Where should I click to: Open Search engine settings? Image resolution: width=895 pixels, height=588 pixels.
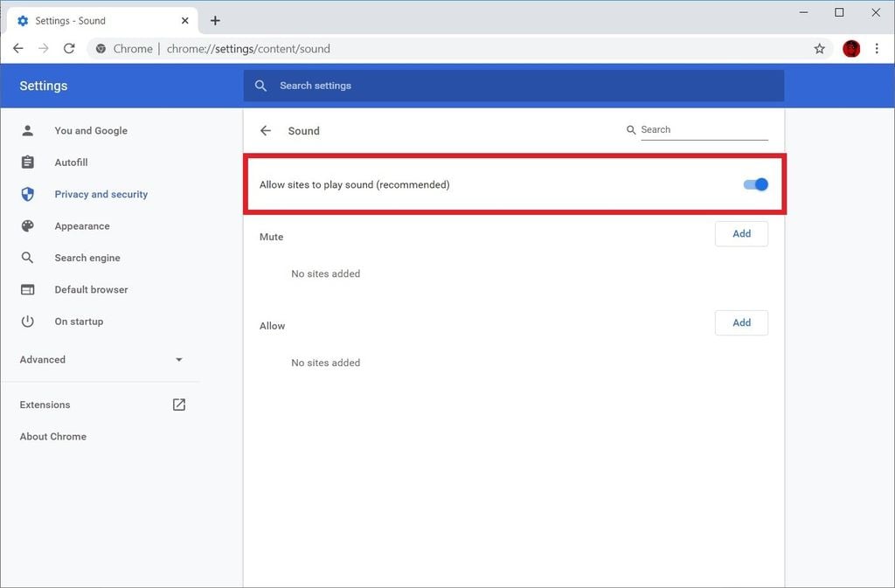pos(87,258)
